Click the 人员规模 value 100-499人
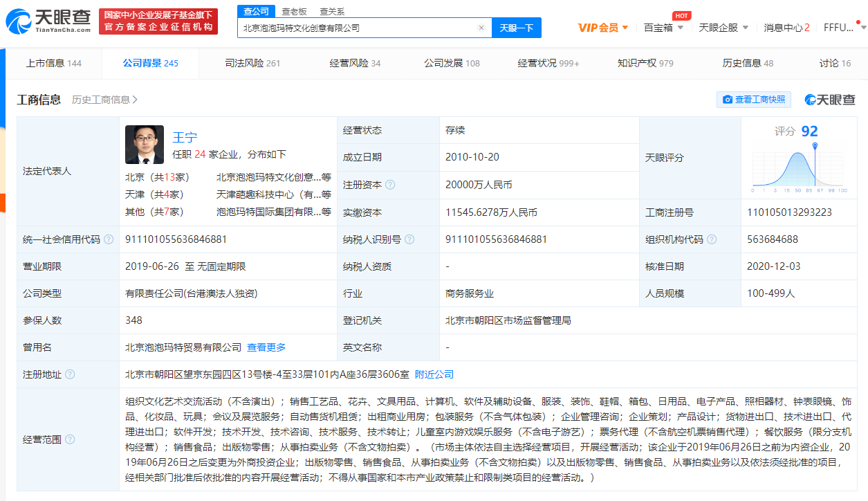868x501 pixels. point(771,293)
